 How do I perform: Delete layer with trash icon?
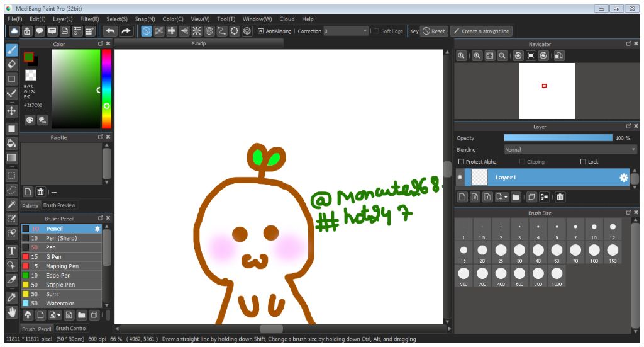click(x=560, y=197)
